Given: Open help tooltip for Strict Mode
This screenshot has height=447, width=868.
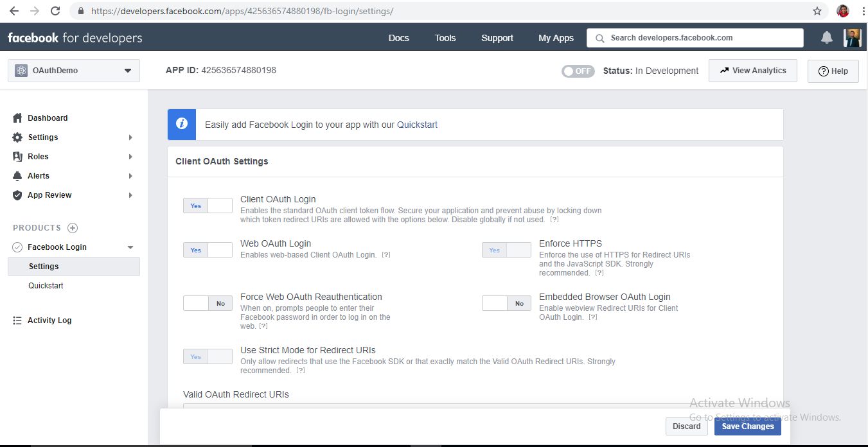Looking at the screenshot, I should [301, 371].
